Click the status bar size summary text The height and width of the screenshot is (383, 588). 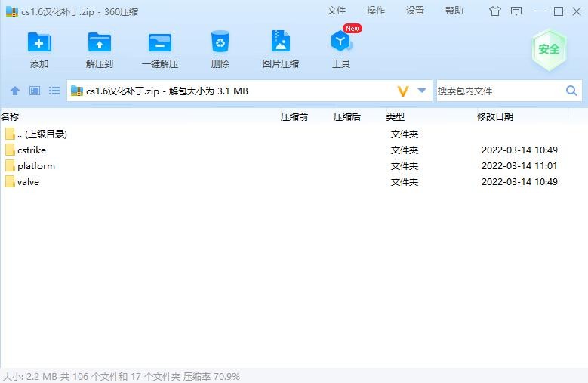tap(122, 376)
